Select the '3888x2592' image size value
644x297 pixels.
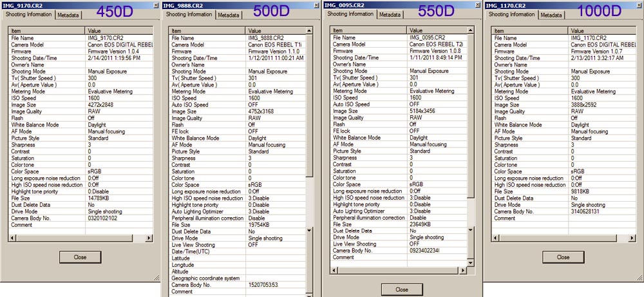coord(583,105)
